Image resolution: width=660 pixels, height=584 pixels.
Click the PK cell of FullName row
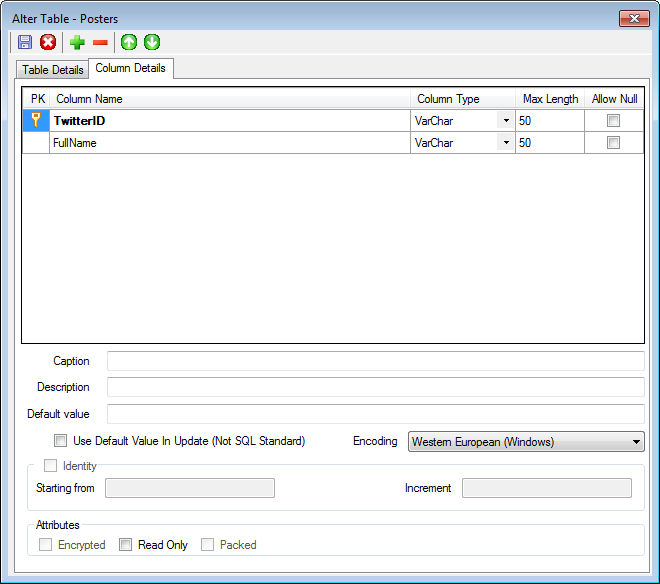click(36, 142)
